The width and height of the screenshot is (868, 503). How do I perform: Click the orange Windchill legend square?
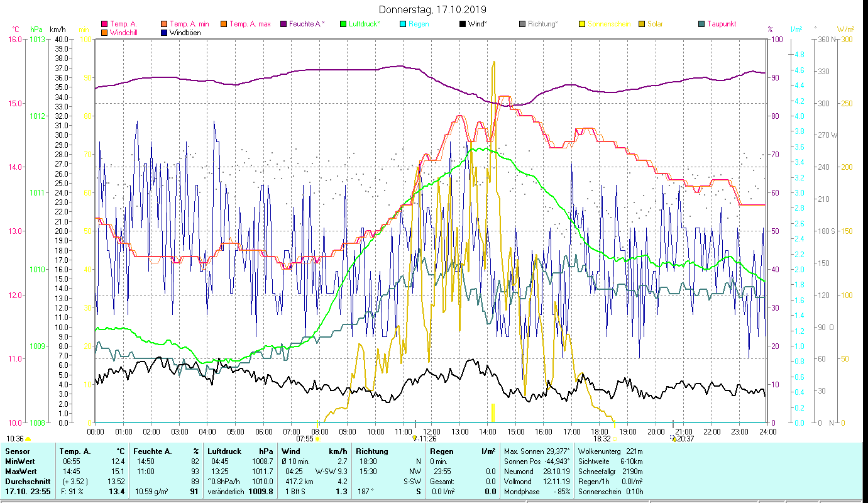coord(104,33)
